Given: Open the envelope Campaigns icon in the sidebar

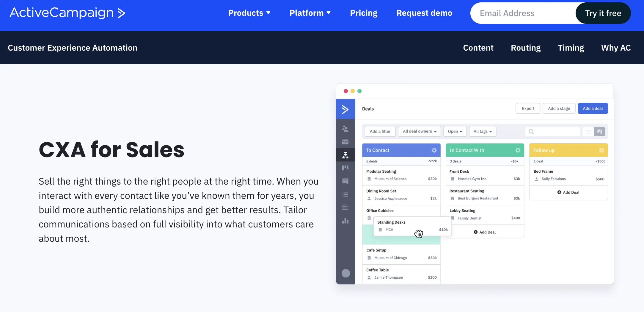Looking at the screenshot, I should point(345,142).
